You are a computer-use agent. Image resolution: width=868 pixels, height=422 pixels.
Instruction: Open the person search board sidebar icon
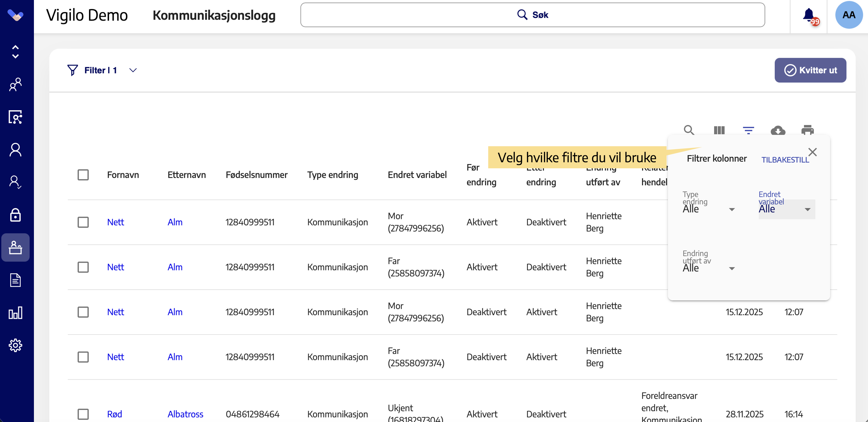coord(15,117)
